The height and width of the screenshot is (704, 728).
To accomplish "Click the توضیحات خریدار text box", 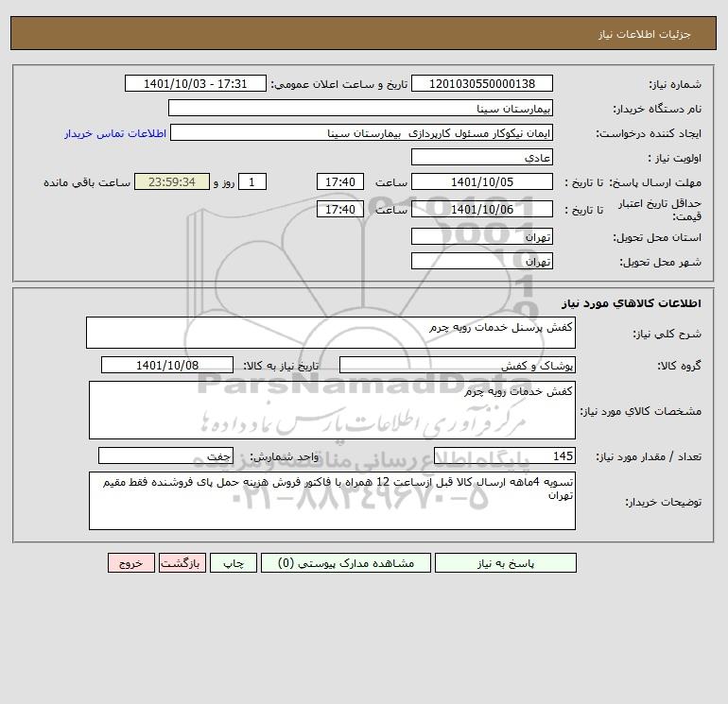I will point(332,501).
